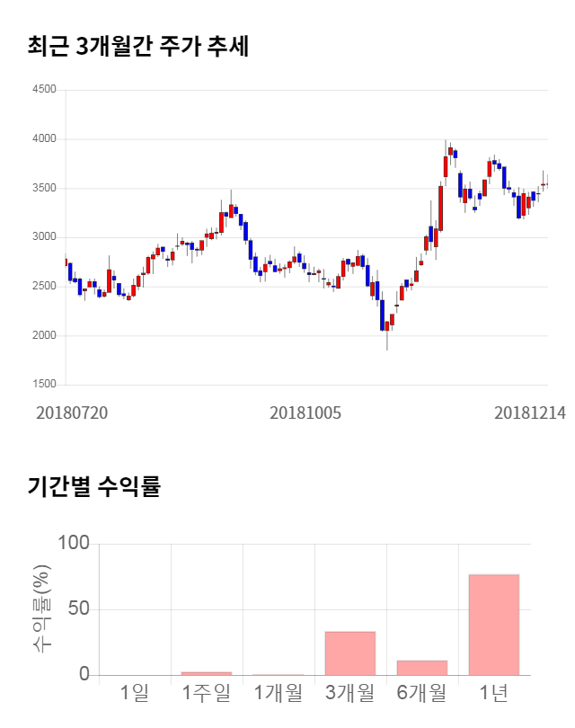Click the 4000 price axis label

coord(44,139)
